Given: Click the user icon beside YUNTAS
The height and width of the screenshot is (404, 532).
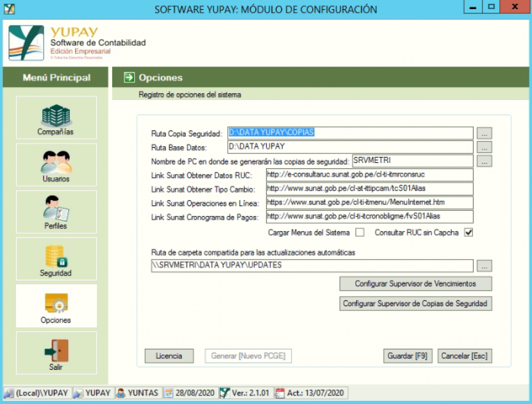Looking at the screenshot, I should pyautogui.click(x=120, y=393).
